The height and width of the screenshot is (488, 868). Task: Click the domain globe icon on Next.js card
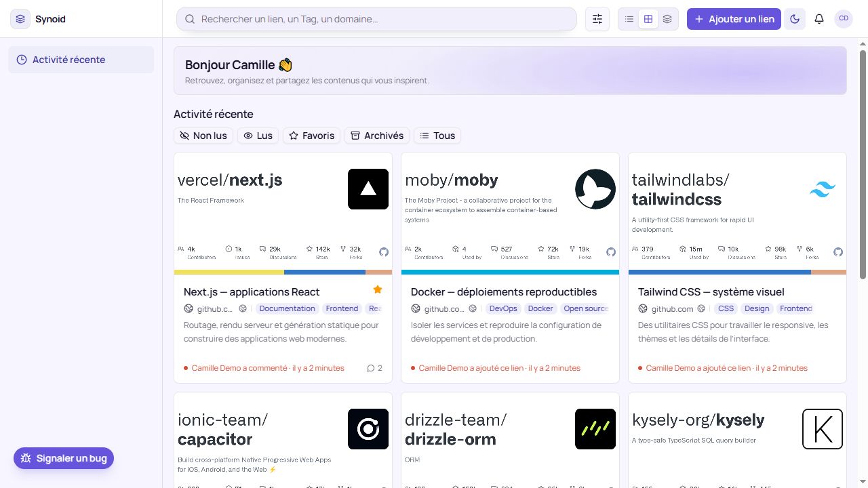pyautogui.click(x=189, y=309)
